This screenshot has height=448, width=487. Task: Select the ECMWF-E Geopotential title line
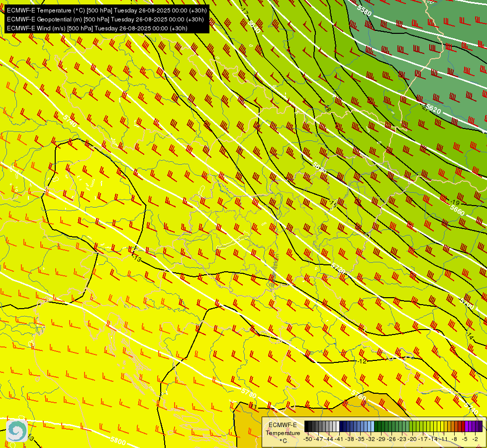105,19
